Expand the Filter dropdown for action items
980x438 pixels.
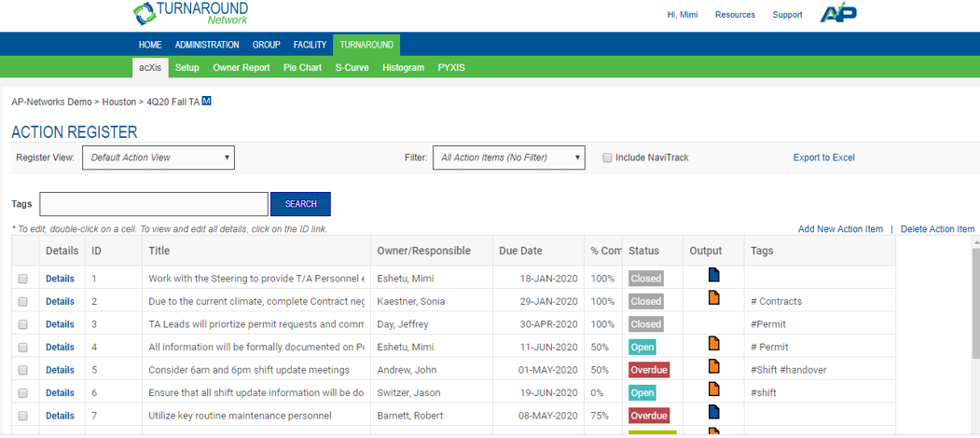tap(508, 157)
